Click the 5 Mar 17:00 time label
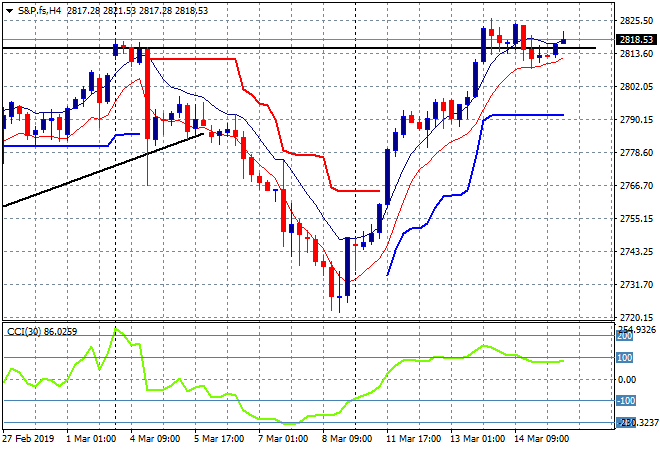The image size is (660, 450). coord(219,439)
